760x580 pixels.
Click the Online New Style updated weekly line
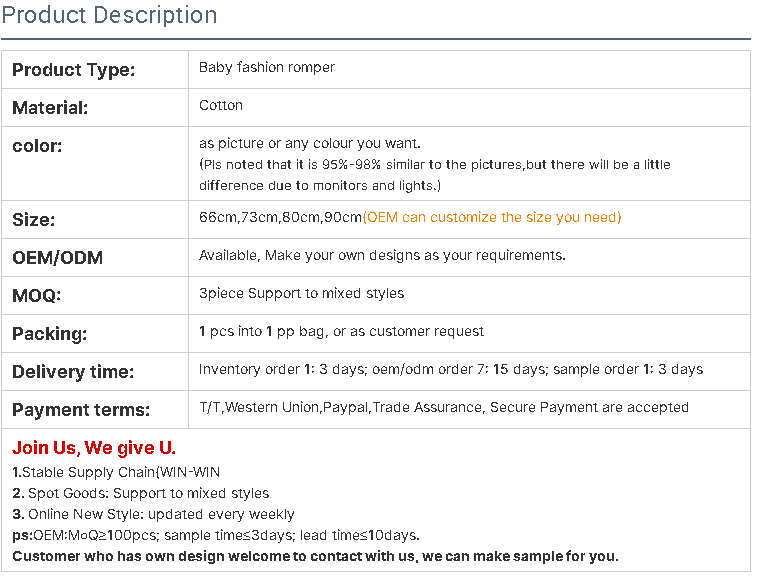click(153, 514)
